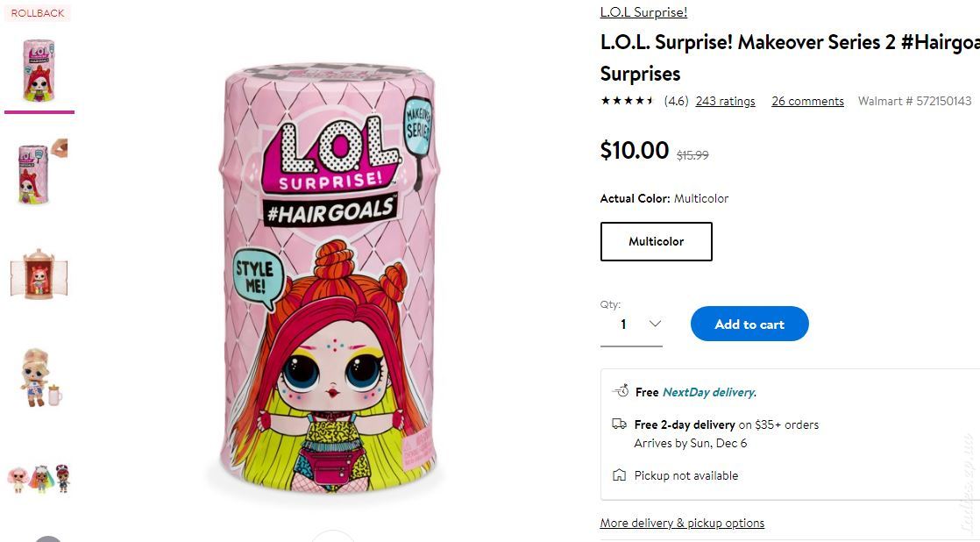980x542 pixels.
Task: Click the Rollback badge label
Action: (38, 13)
